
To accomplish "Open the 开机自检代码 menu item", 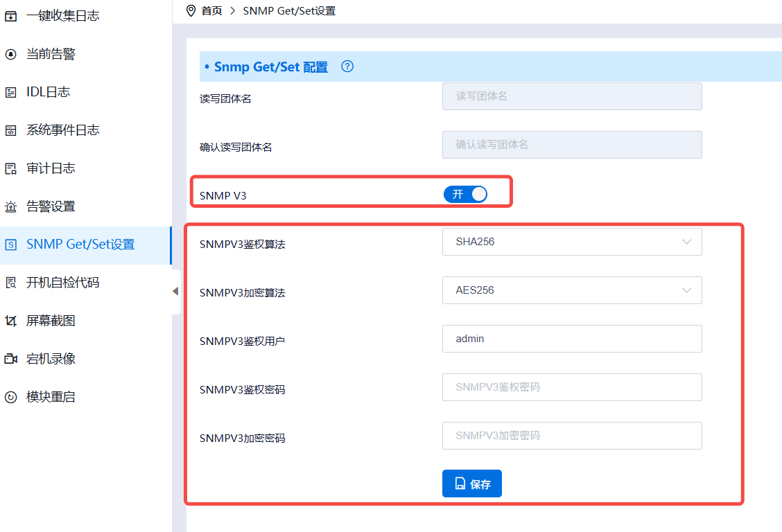I will click(62, 283).
